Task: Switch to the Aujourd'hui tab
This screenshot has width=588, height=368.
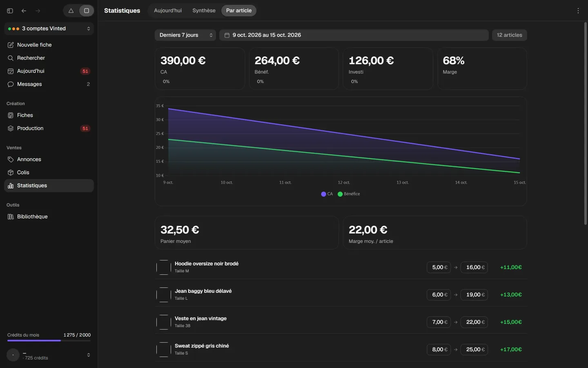Action: pos(168,11)
